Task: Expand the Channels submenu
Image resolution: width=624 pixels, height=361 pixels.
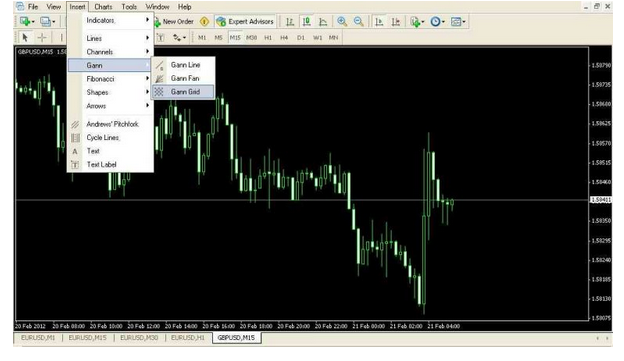Action: pyautogui.click(x=110, y=52)
